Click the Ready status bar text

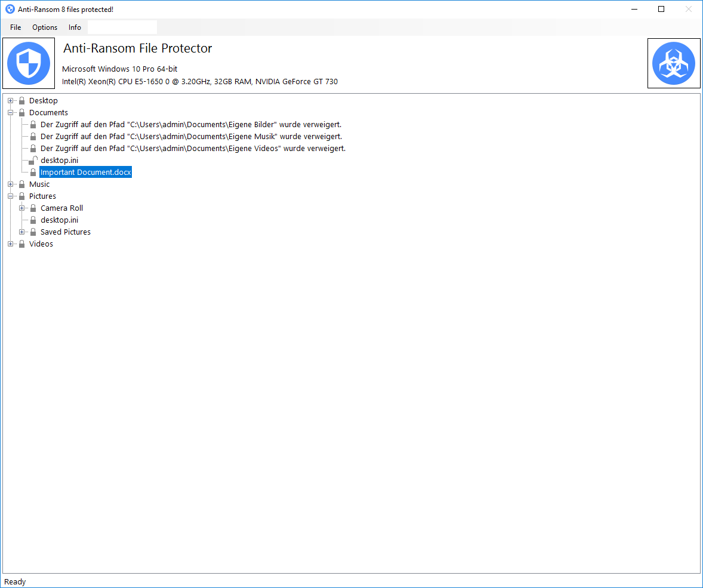16,581
